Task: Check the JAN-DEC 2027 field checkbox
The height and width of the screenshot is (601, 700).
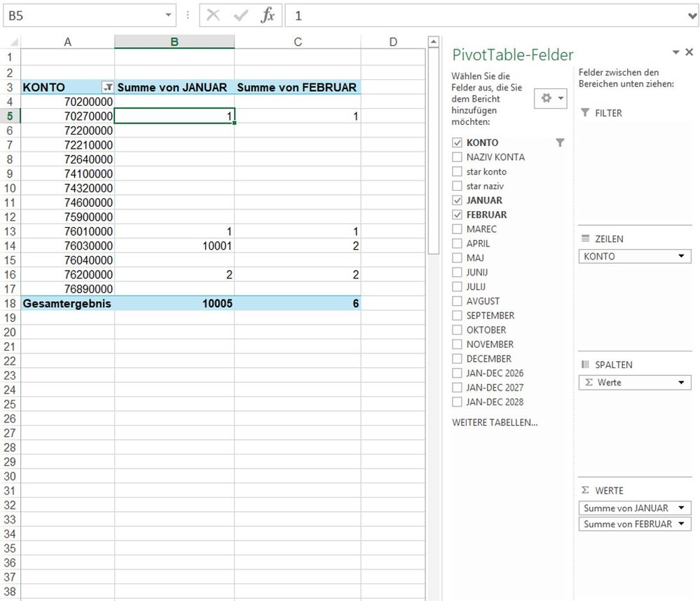Action: [457, 387]
